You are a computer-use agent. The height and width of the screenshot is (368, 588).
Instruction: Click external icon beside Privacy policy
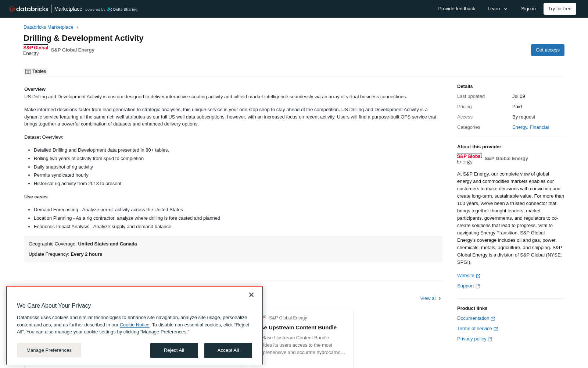tap(490, 339)
